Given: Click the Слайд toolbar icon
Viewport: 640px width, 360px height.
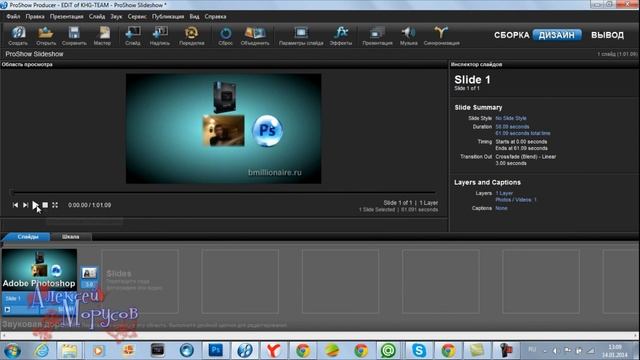Looking at the screenshot, I should coord(133,36).
